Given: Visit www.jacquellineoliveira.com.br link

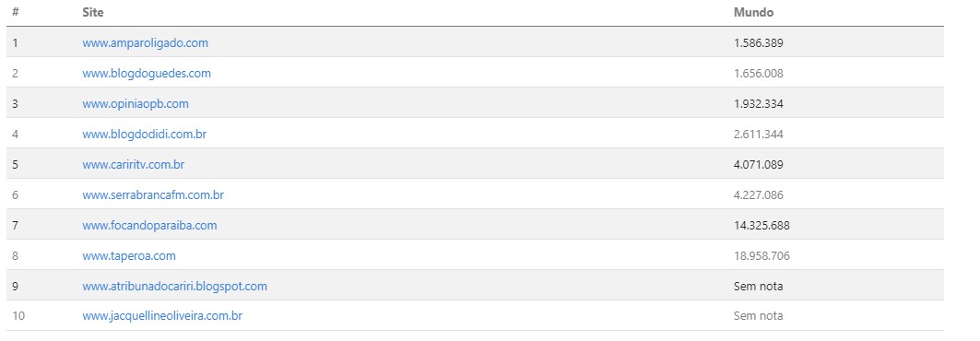Looking at the screenshot, I should [x=162, y=316].
